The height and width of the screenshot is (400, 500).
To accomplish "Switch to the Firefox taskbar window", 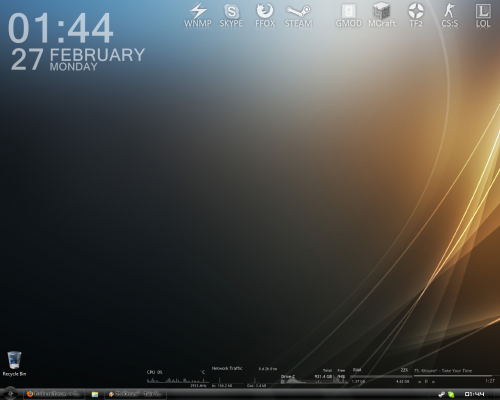I will click(54, 394).
